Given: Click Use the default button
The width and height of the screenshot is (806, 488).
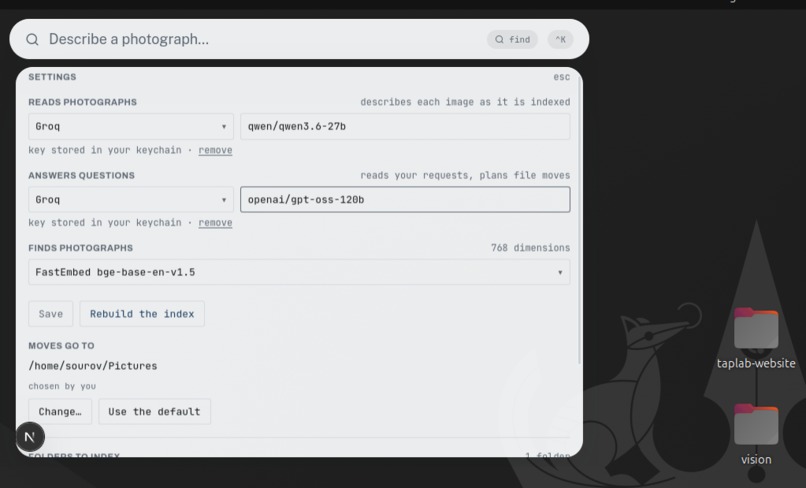Looking at the screenshot, I should pyautogui.click(x=154, y=411).
